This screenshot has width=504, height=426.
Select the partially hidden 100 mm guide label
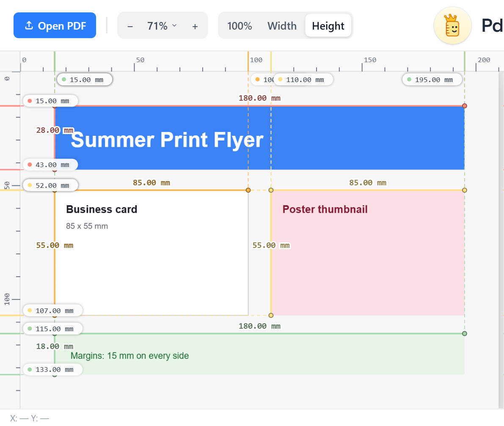point(262,80)
